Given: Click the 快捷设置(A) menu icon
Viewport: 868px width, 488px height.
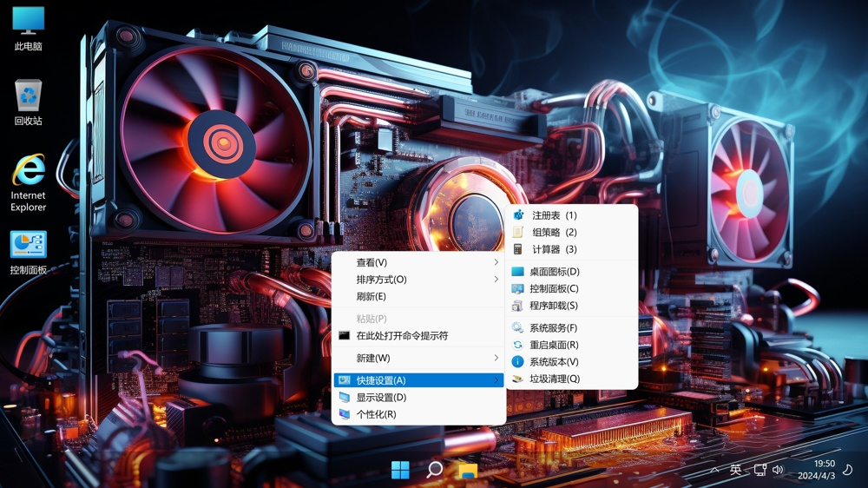Looking at the screenshot, I should [345, 380].
